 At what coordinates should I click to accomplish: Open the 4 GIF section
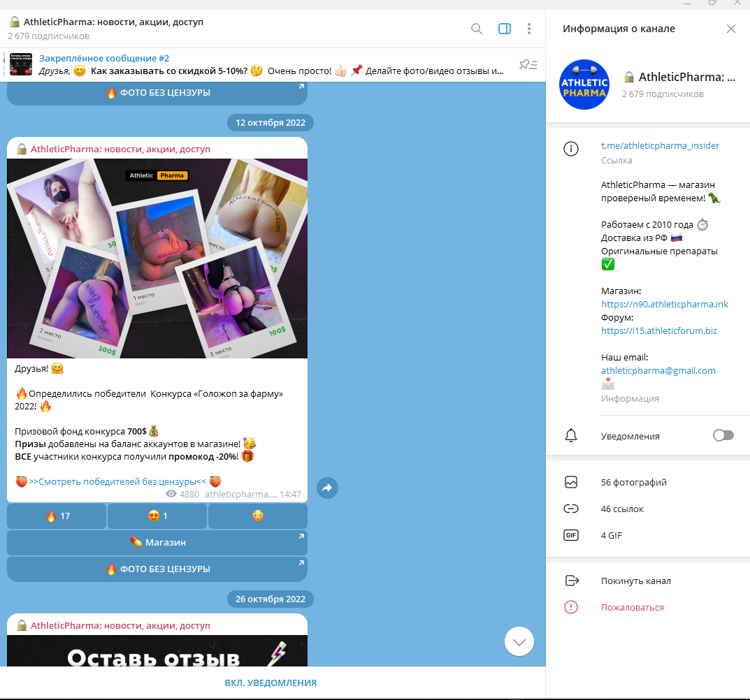click(611, 535)
